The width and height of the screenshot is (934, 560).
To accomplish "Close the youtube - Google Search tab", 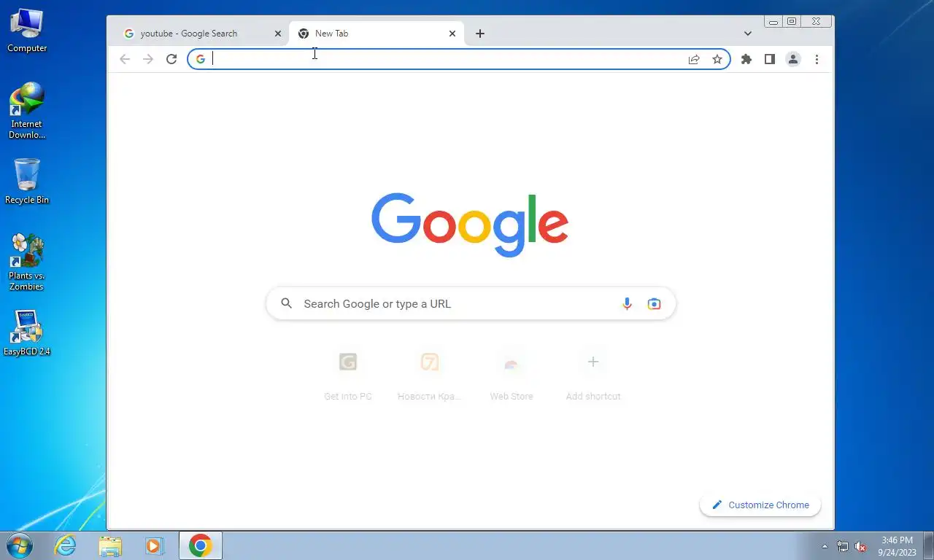I will (277, 34).
